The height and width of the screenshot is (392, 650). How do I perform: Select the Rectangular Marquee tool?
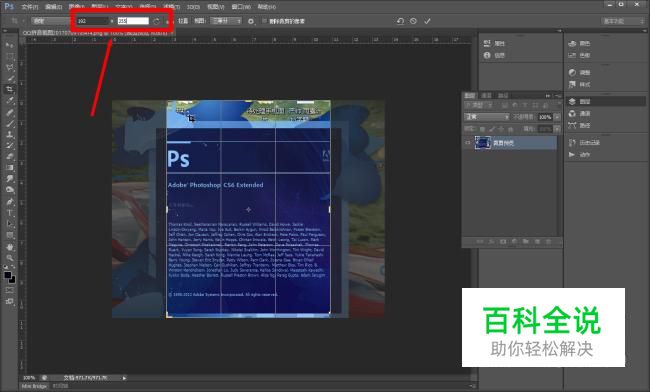coord(10,56)
